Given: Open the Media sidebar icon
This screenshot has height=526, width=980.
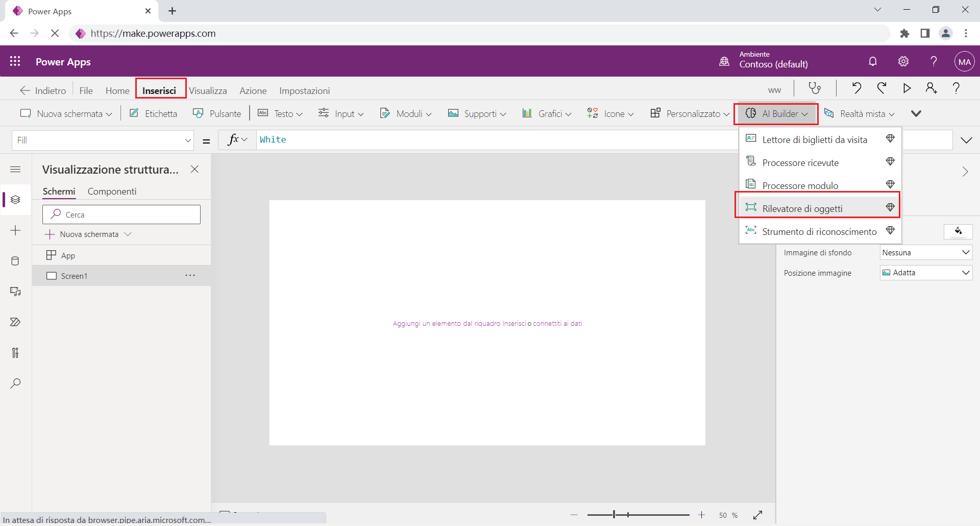Looking at the screenshot, I should (x=15, y=292).
